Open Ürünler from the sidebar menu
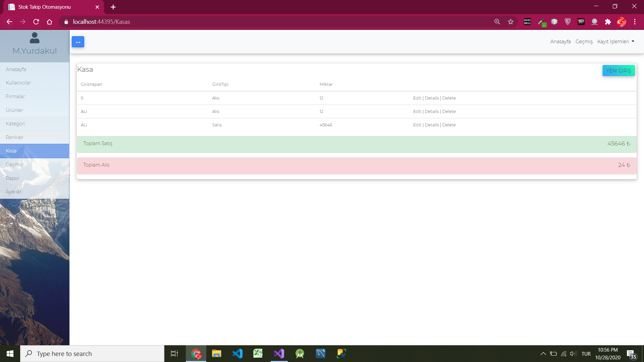 [14, 110]
